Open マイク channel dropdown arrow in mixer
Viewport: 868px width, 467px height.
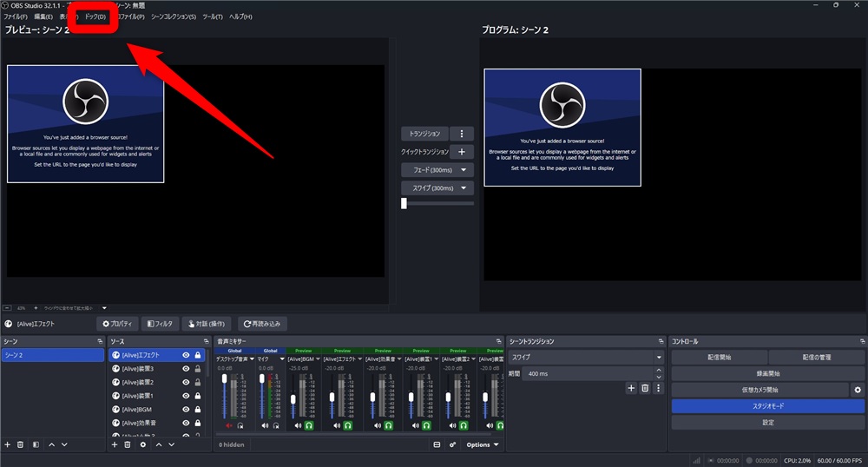click(282, 358)
